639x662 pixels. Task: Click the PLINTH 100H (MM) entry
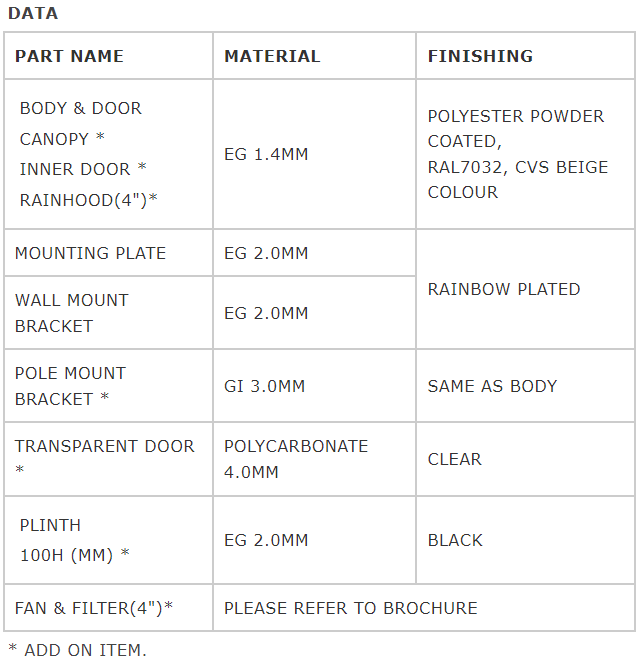pos(75,540)
